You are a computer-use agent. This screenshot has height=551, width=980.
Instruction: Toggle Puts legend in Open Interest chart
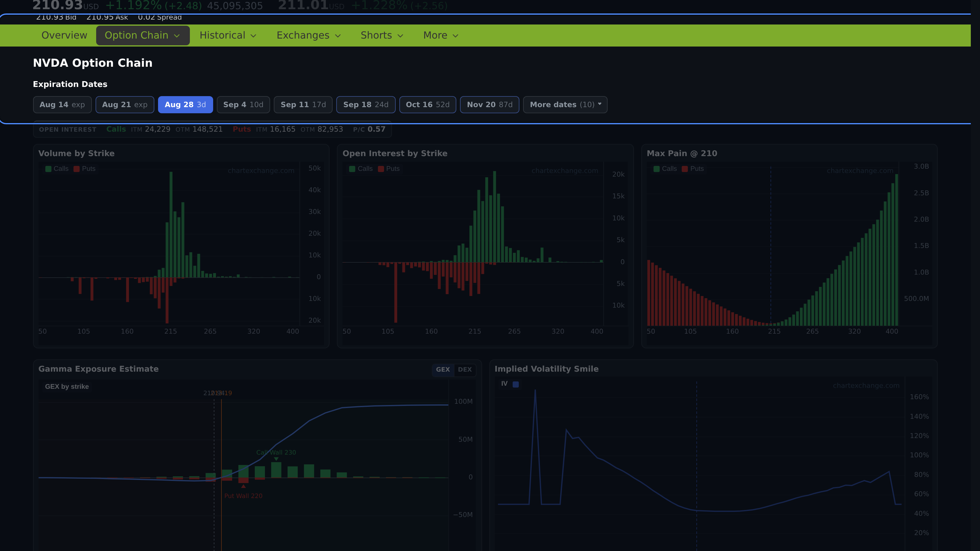click(389, 169)
